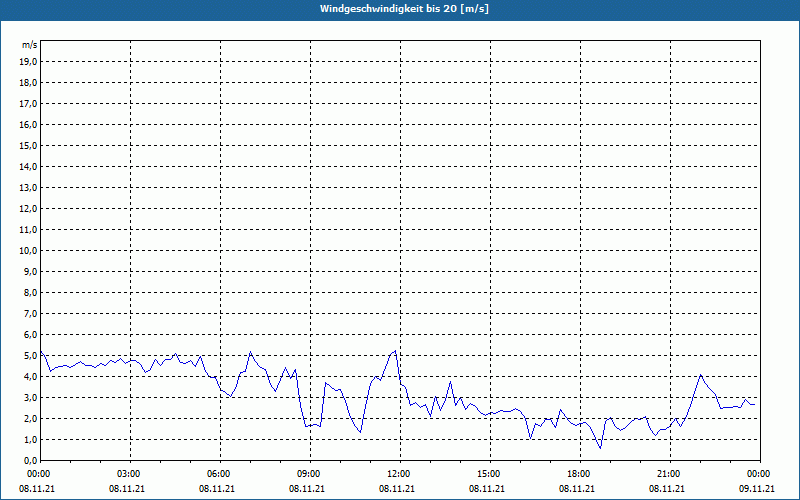Click the 10,0 y-axis label
This screenshot has width=800, height=500.
pos(28,251)
